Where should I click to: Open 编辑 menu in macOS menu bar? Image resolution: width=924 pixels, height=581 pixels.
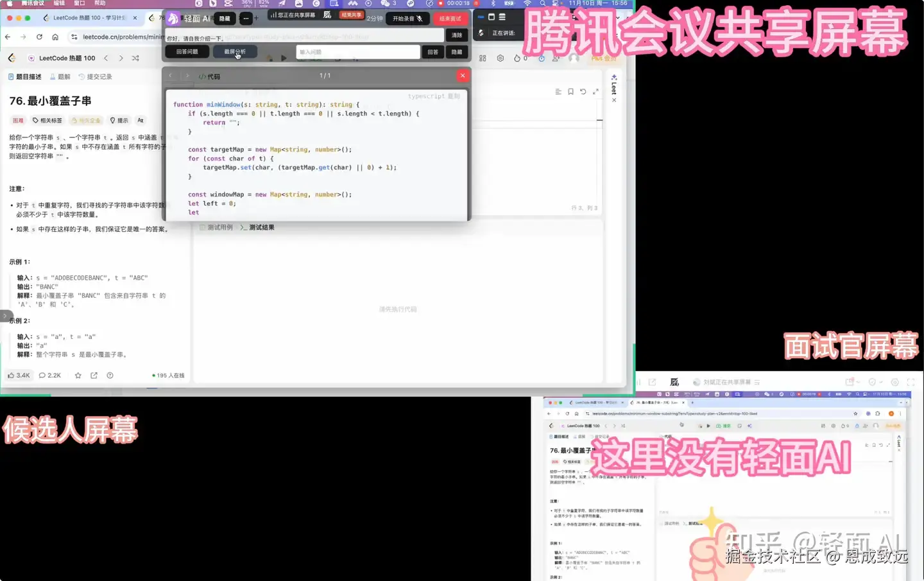(x=59, y=3)
